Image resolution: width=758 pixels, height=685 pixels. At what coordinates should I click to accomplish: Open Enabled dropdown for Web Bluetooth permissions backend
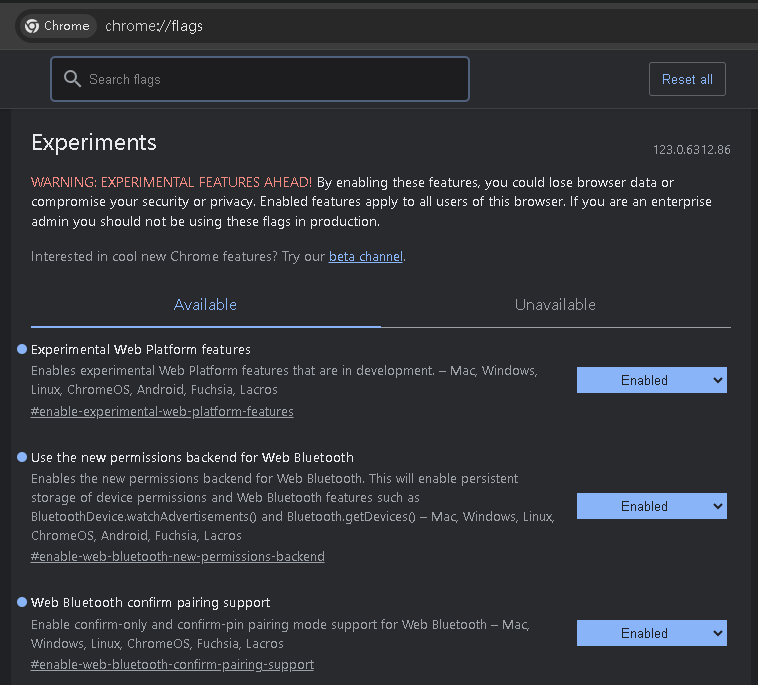click(652, 506)
